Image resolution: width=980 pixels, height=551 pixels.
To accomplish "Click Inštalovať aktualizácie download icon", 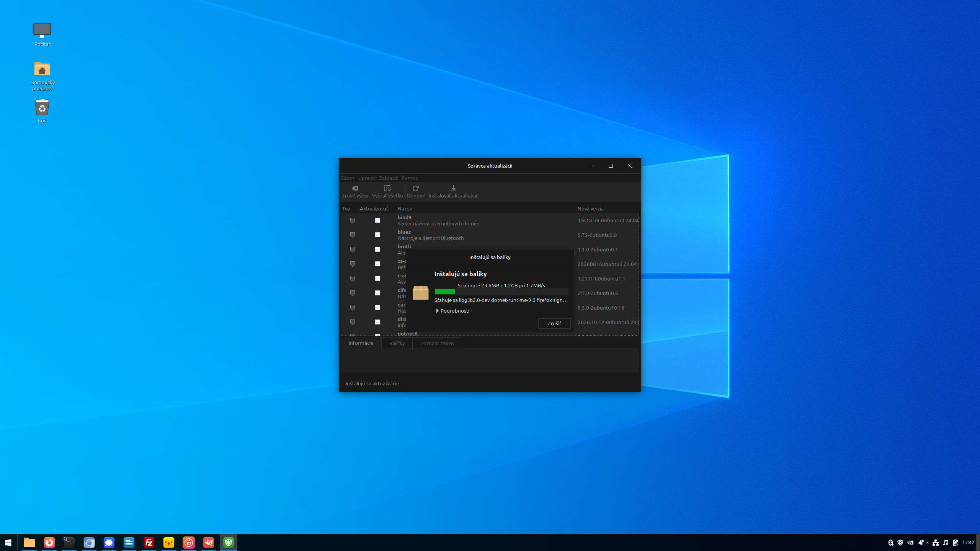I will point(454,188).
